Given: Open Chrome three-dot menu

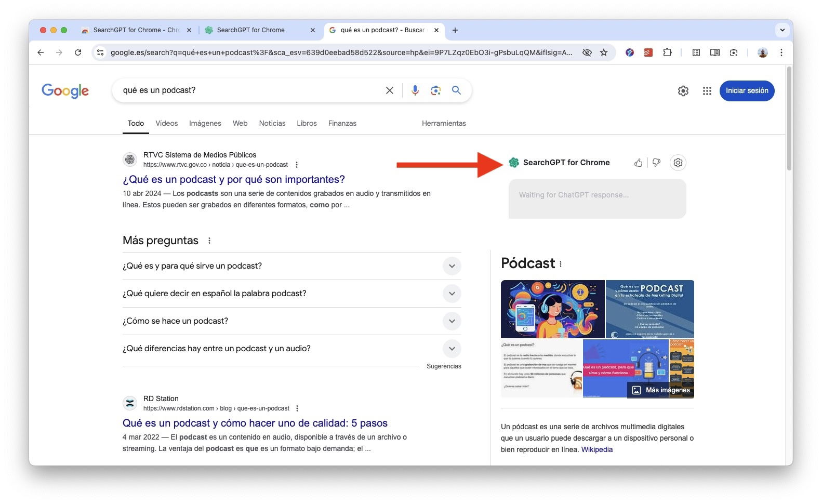Looking at the screenshot, I should 781,52.
